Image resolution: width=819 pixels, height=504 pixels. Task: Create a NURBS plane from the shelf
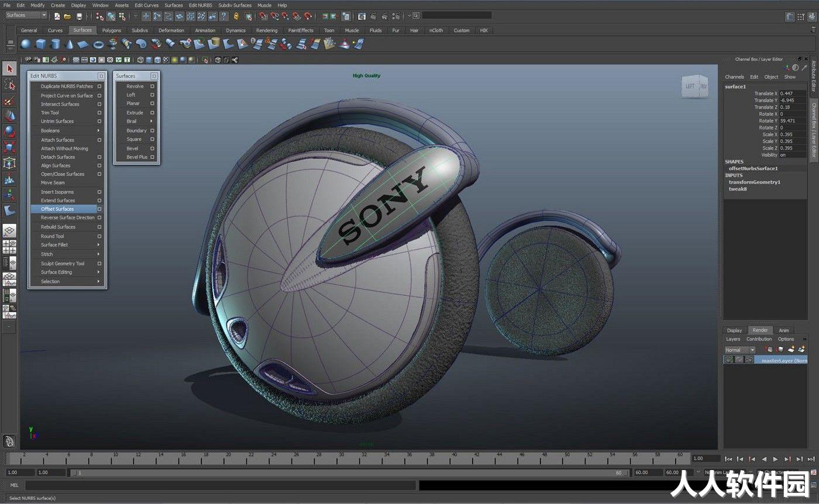pos(84,44)
